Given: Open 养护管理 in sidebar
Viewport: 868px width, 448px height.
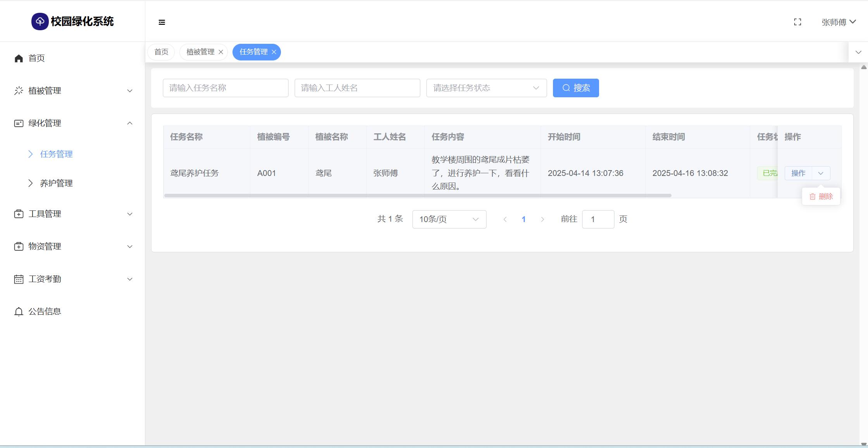Looking at the screenshot, I should click(56, 183).
